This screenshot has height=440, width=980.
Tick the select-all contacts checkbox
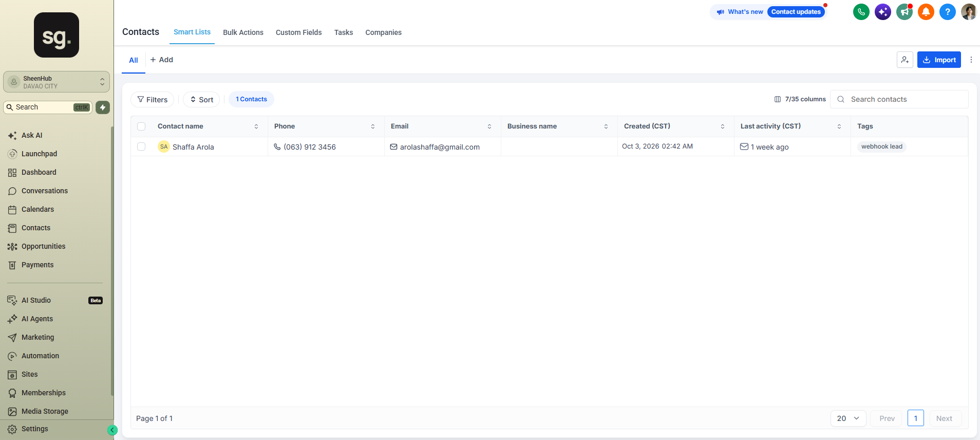click(x=141, y=126)
